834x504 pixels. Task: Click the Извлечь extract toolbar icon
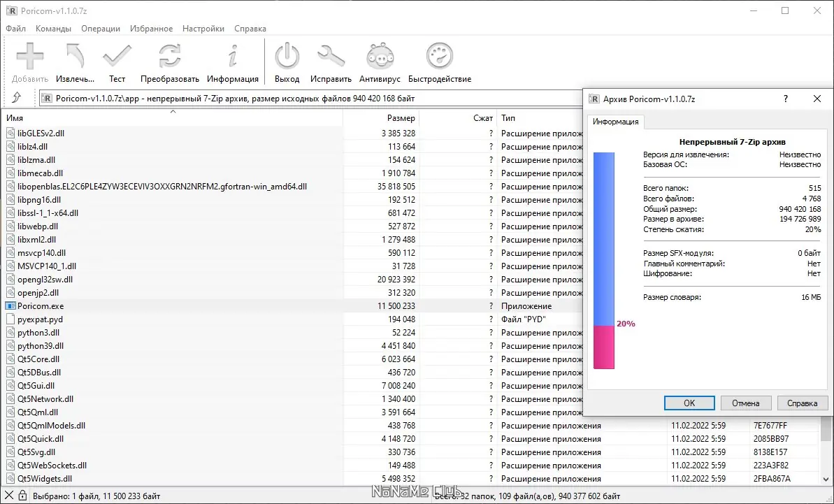75,57
